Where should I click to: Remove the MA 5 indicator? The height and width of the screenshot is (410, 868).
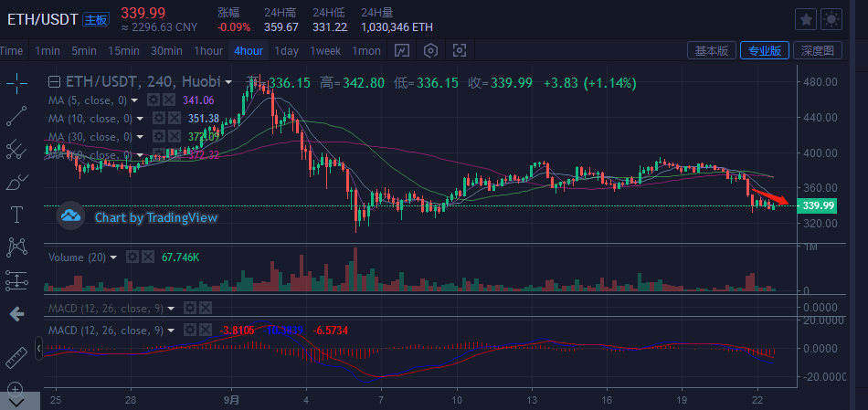point(169,100)
